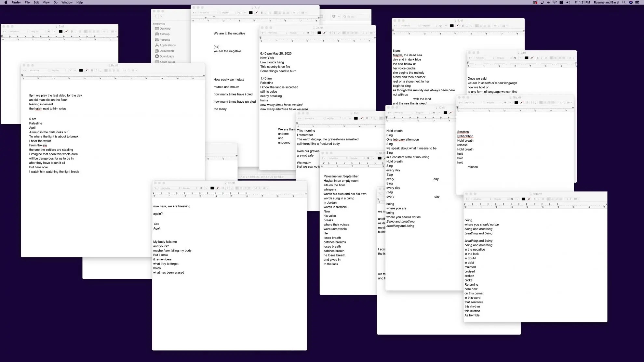Expand the font size dropdown in 6a.rtf
This screenshot has height=362, width=644.
click(x=75, y=71)
